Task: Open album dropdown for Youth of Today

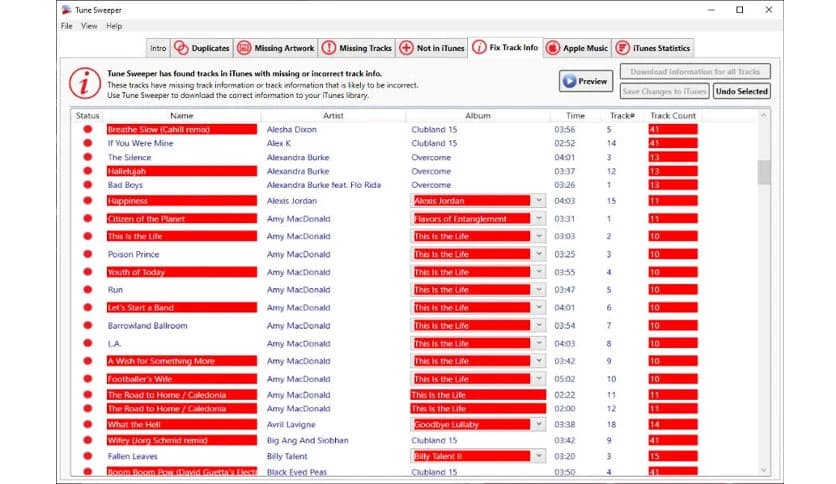Action: 539,272
